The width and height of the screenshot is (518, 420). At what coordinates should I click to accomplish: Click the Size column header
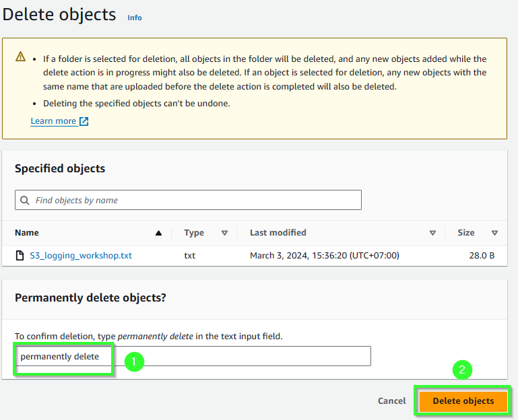(466, 233)
